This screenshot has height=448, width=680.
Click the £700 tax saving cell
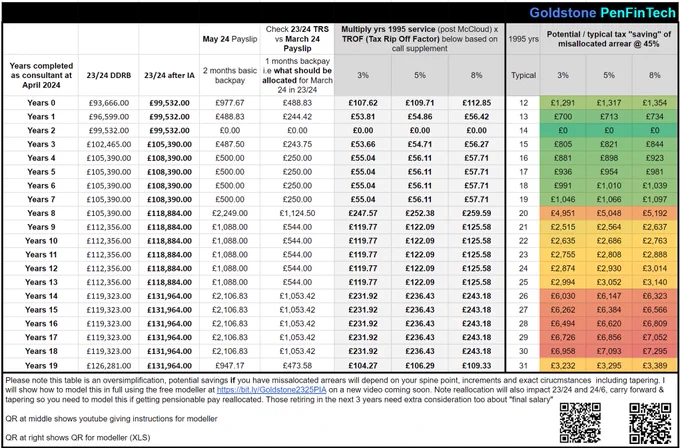(563, 117)
